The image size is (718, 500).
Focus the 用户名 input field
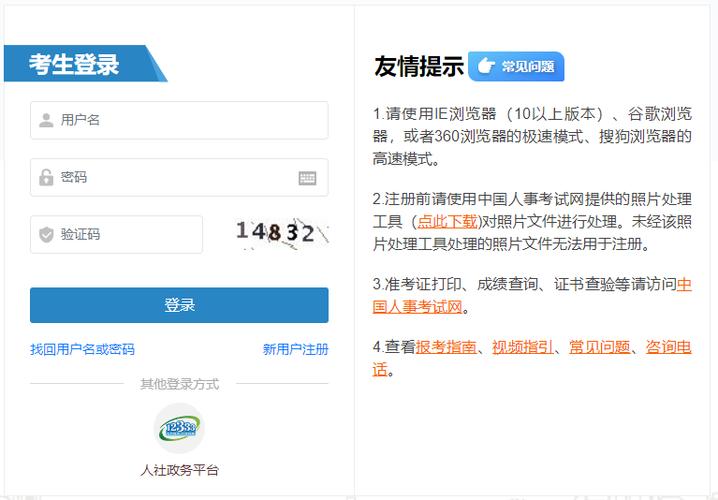179,120
